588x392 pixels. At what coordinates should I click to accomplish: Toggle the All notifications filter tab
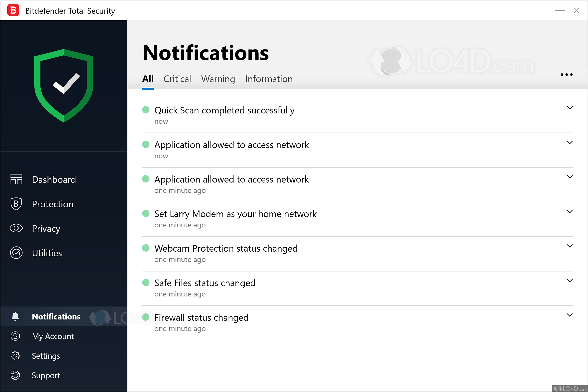coord(148,79)
